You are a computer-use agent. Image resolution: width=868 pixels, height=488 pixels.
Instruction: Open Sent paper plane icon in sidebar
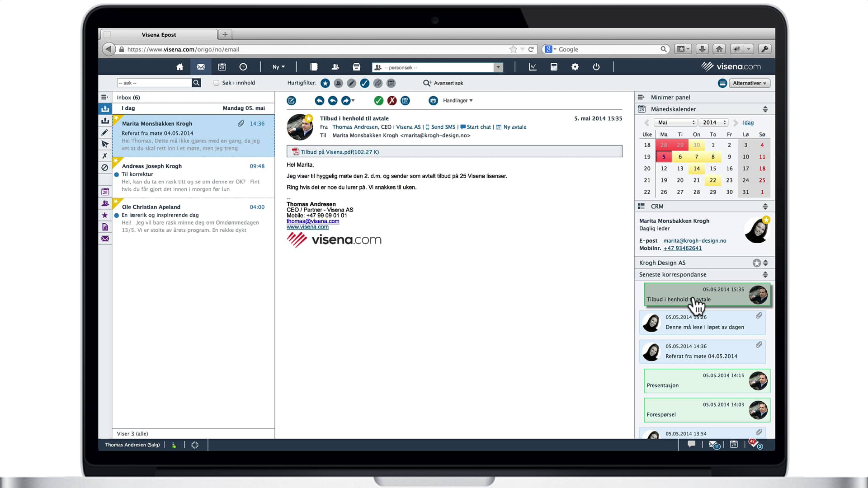pos(105,144)
